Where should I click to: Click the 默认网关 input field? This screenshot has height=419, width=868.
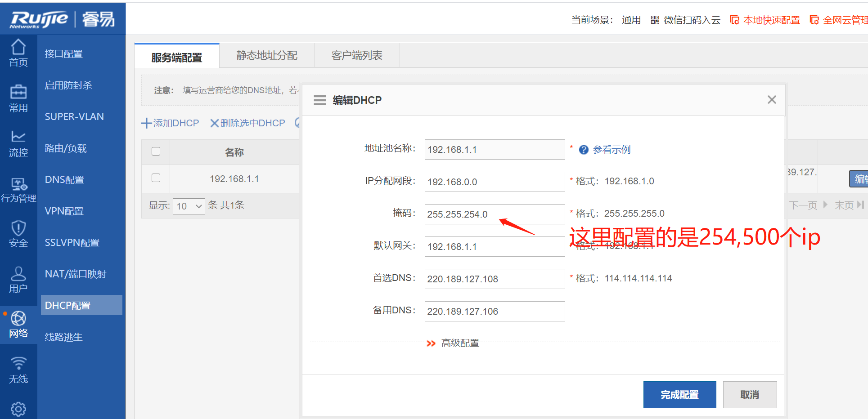click(x=495, y=247)
